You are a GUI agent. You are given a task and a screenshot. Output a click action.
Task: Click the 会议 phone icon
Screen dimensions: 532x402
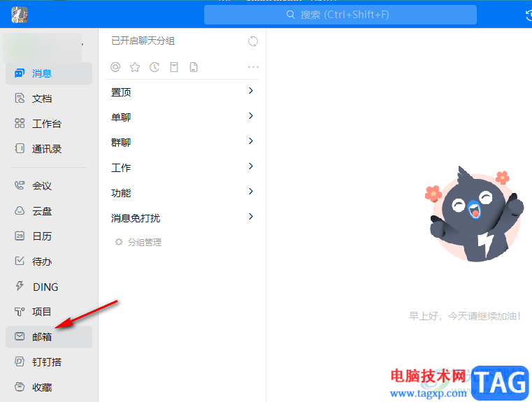(x=20, y=185)
